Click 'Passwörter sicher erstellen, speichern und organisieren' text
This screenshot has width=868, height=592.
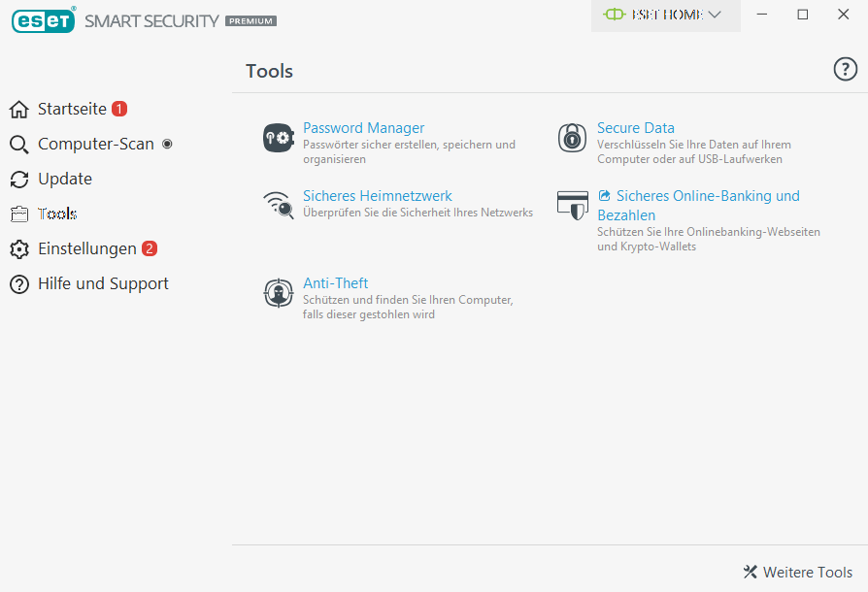point(409,151)
